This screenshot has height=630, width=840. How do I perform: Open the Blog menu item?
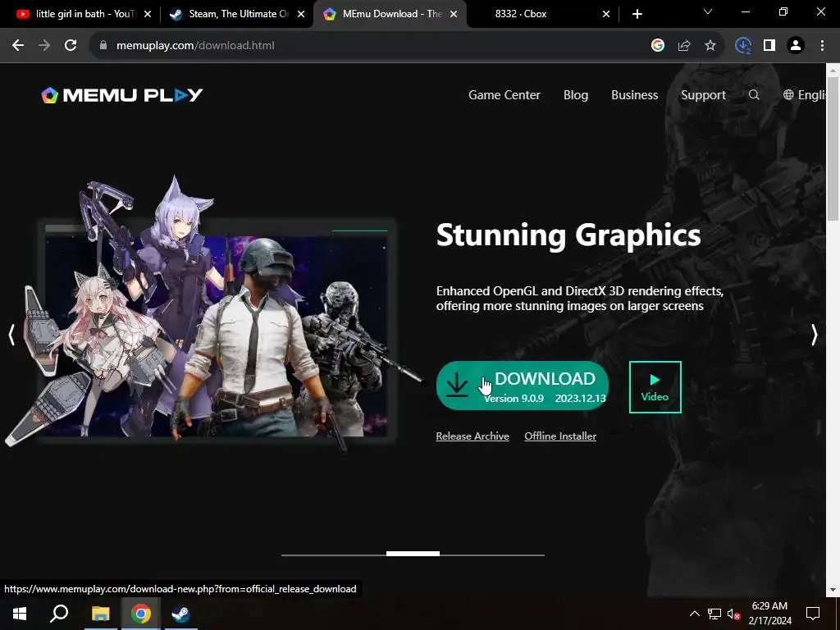(576, 95)
